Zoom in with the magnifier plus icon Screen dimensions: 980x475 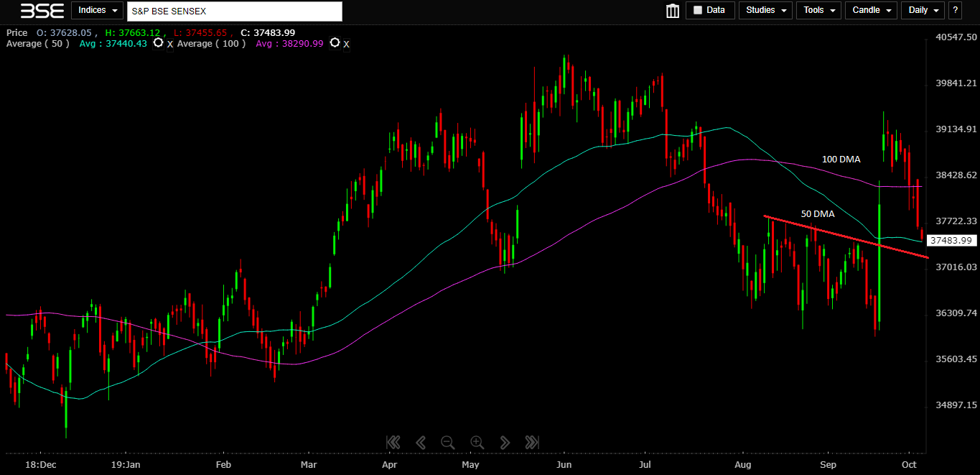point(477,443)
